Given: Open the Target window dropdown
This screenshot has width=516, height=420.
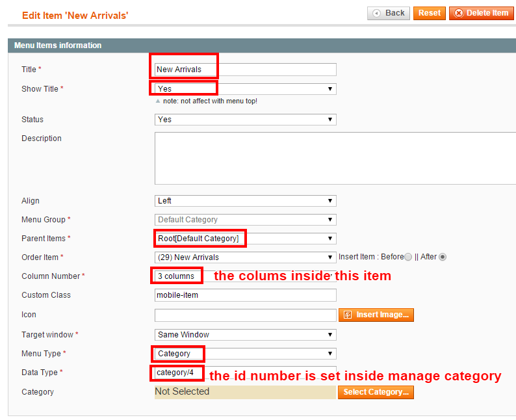Looking at the screenshot, I should (245, 335).
